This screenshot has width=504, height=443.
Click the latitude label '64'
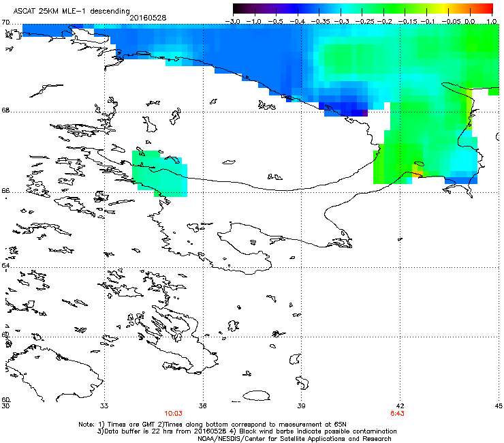coord(5,266)
